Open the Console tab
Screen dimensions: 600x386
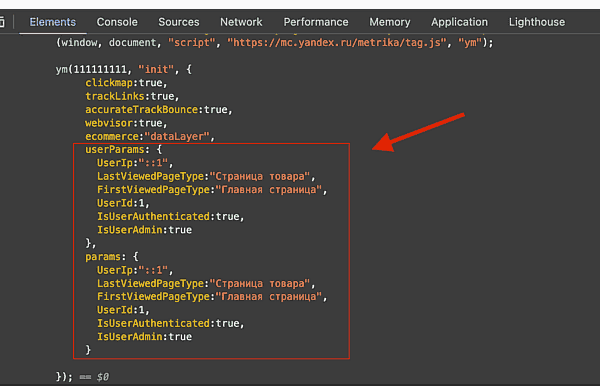click(x=117, y=22)
